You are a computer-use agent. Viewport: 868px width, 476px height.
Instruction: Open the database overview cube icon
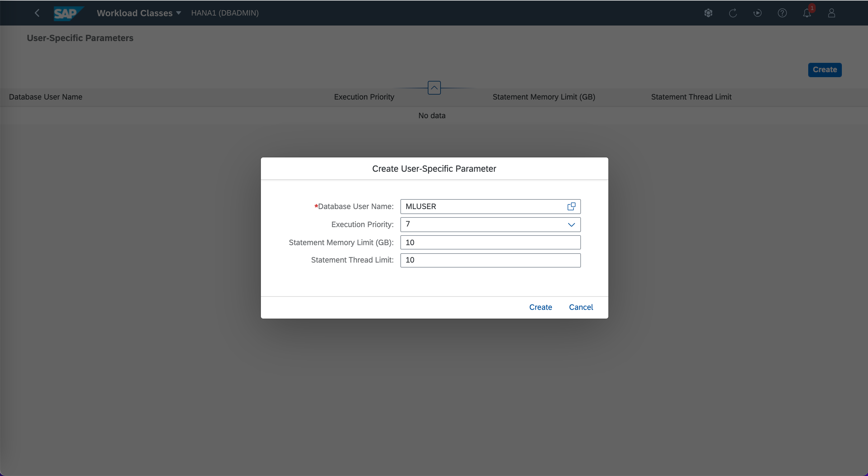pyautogui.click(x=708, y=13)
